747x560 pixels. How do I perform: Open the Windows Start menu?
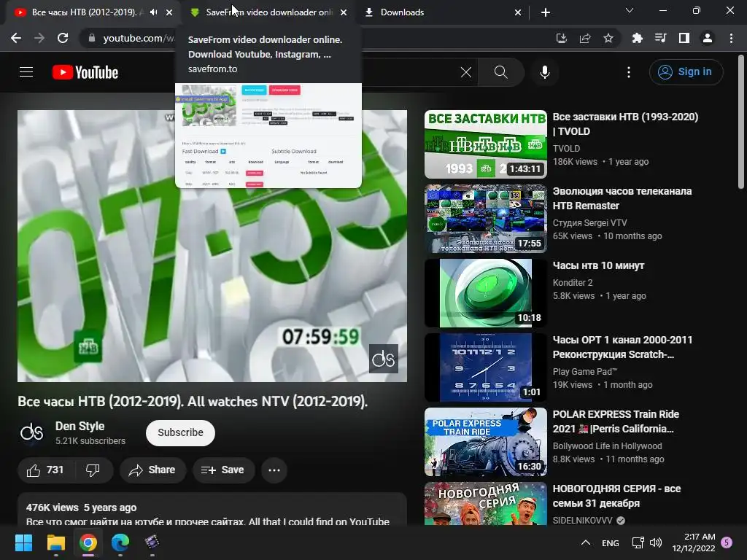[x=23, y=542]
